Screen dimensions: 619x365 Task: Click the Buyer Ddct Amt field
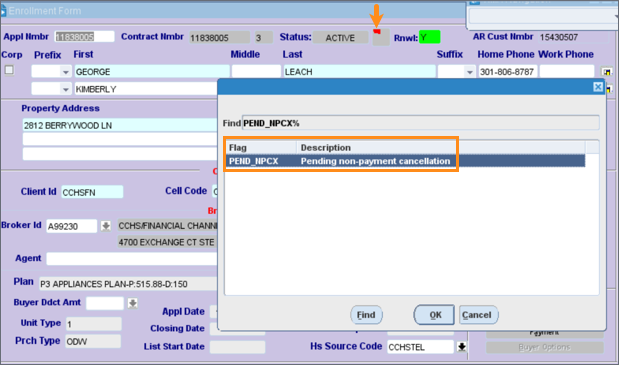[x=105, y=303]
